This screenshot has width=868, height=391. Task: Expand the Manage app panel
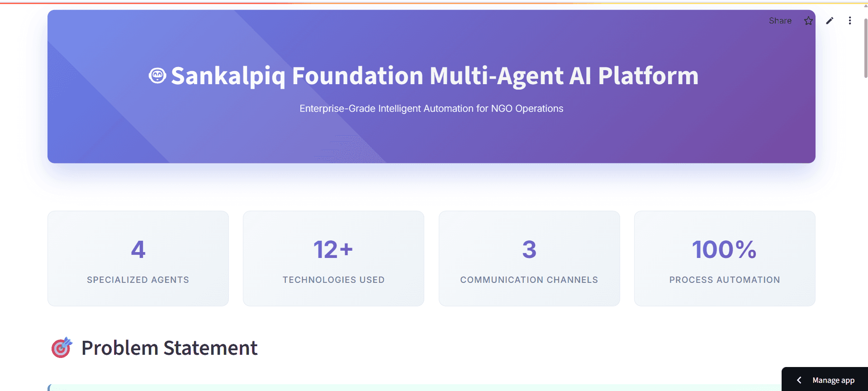click(x=825, y=380)
